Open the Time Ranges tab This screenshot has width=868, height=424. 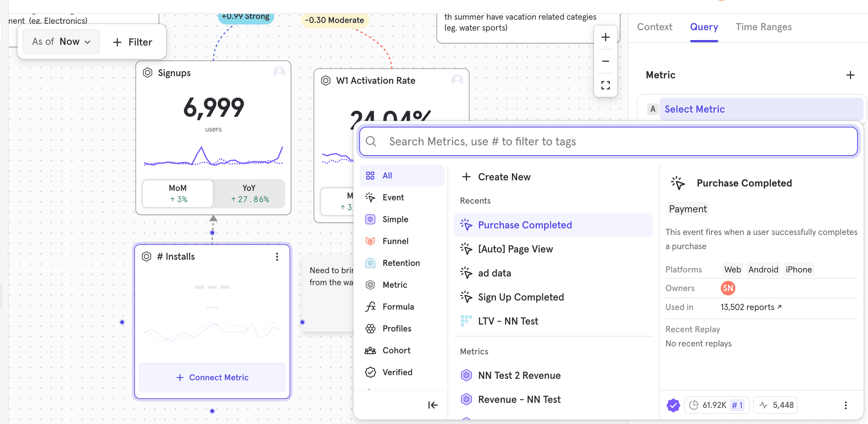click(763, 27)
